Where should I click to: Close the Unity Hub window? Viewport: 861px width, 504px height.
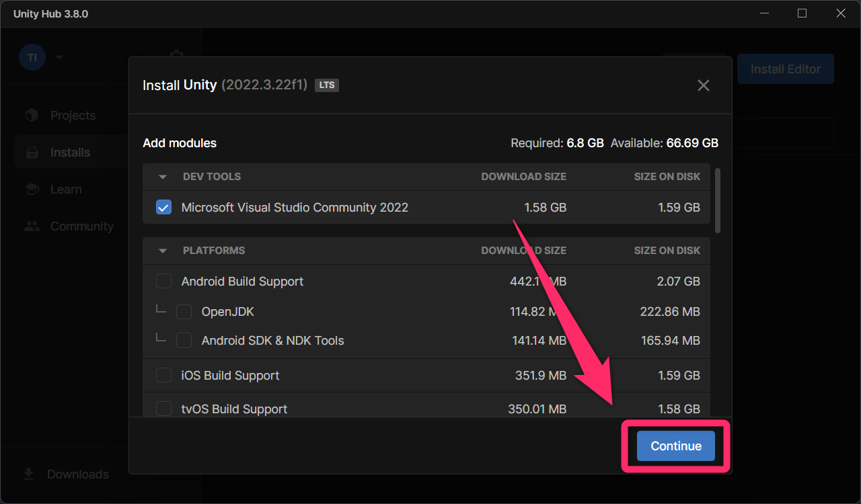point(841,13)
